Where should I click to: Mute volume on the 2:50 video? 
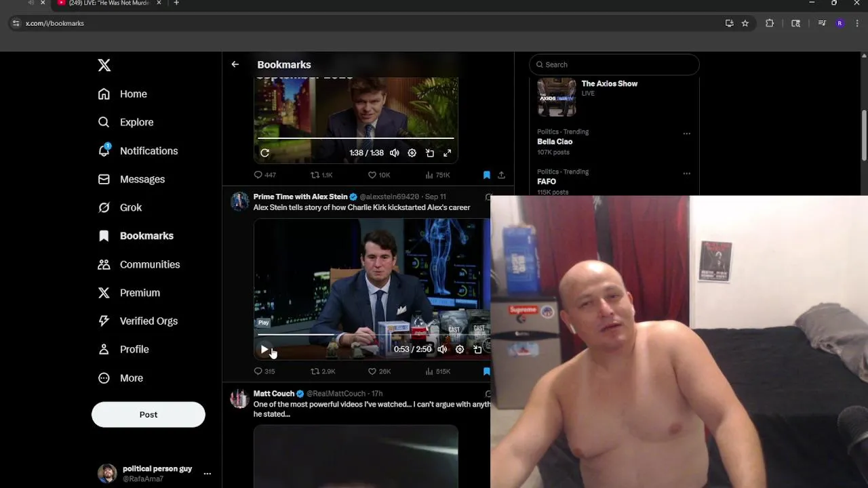(442, 349)
